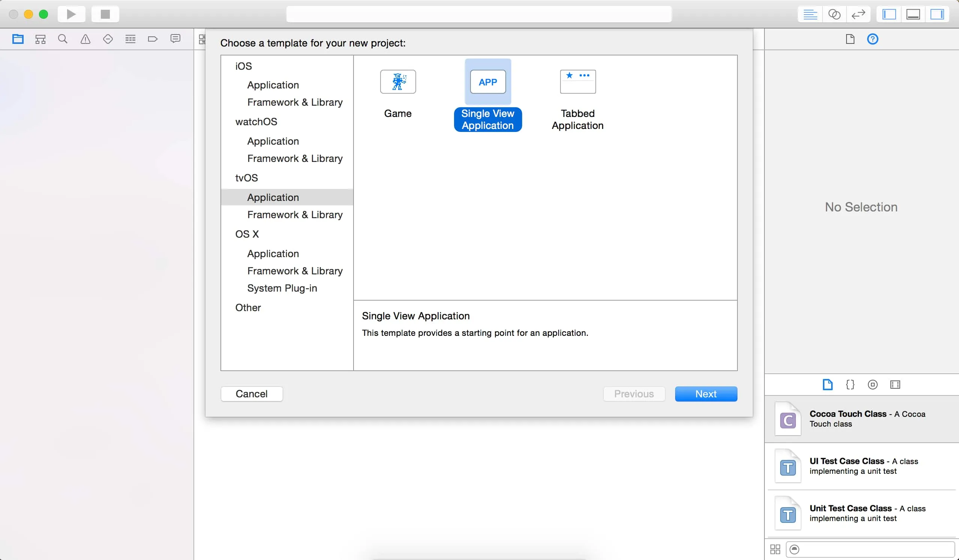Open the Test navigator diamond icon
The image size is (959, 560).
point(108,39)
